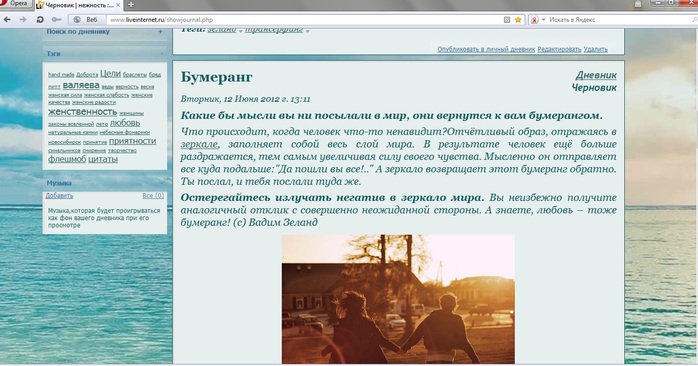This screenshot has height=366, width=698.
Task: Open the 'новосибирск' tag
Action: (65, 142)
